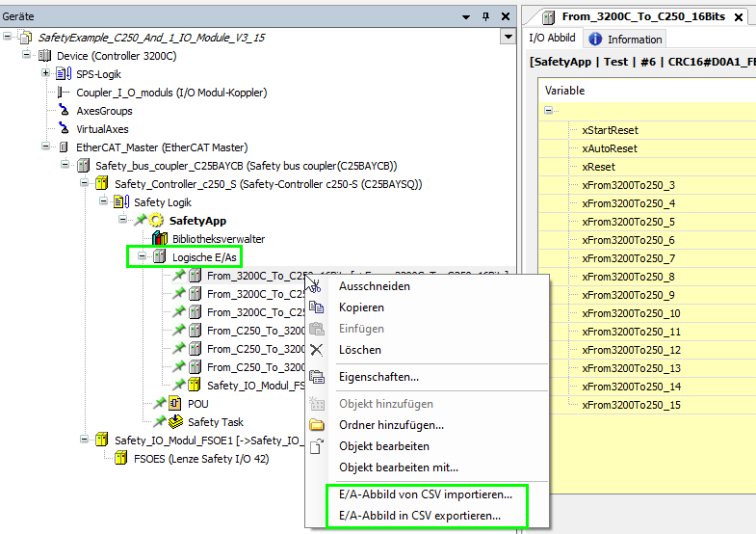Click the Eigenschaften icon in context menu

[x=316, y=377]
